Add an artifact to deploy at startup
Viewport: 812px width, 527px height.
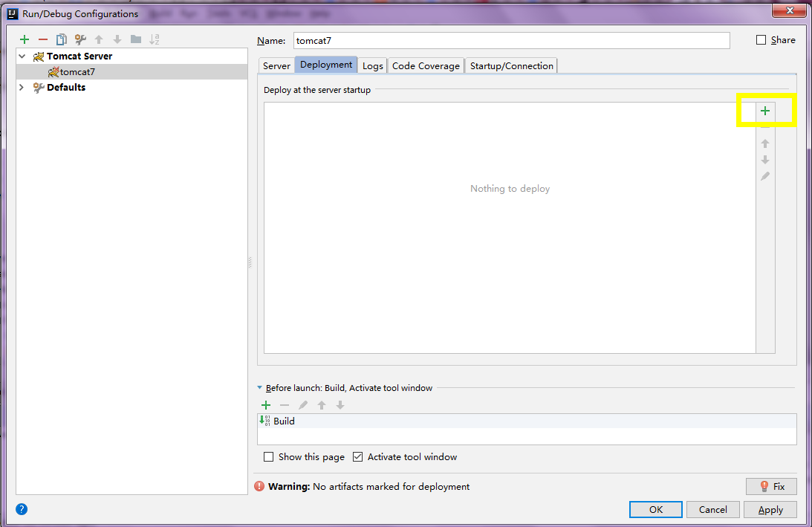[x=765, y=110]
